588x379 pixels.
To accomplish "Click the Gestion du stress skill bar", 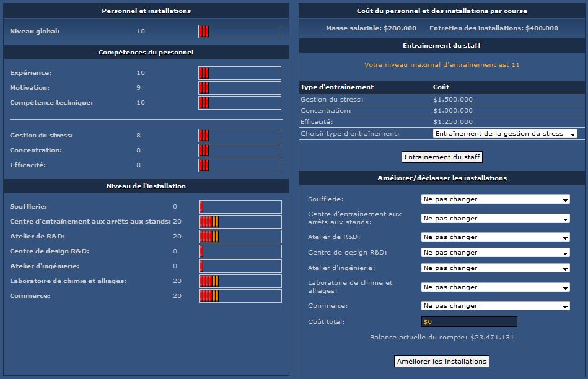I will [240, 136].
